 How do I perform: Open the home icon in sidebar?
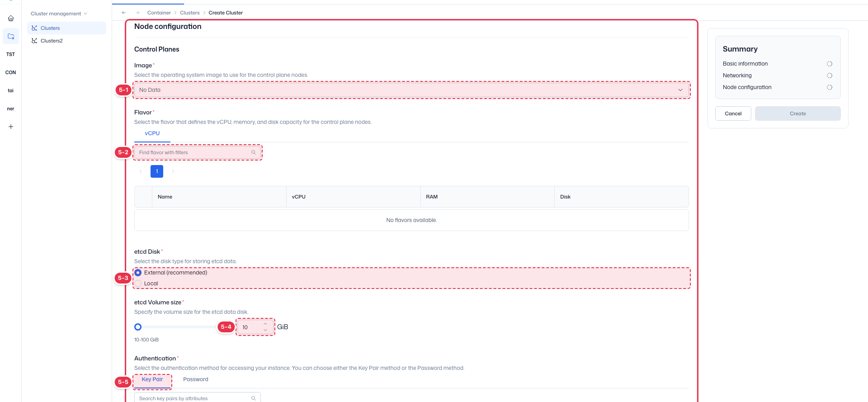click(x=11, y=19)
